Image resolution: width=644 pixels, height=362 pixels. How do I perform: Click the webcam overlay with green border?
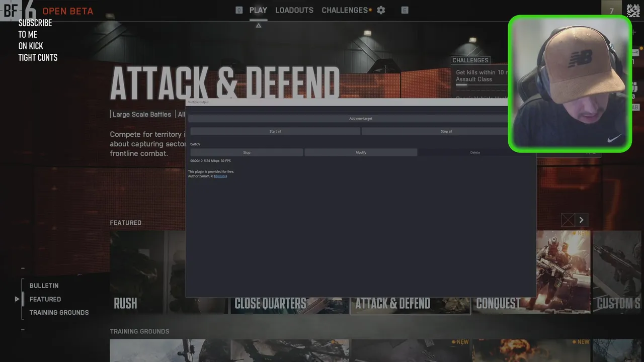pyautogui.click(x=570, y=83)
